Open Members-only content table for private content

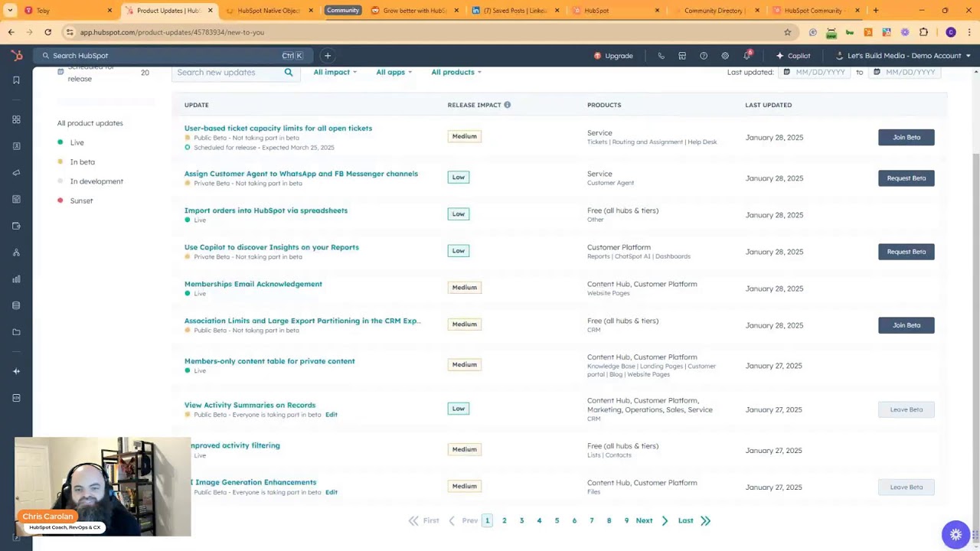point(269,361)
